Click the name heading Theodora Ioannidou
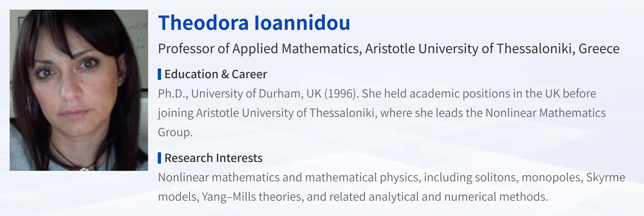This screenshot has height=216, width=644. (254, 23)
